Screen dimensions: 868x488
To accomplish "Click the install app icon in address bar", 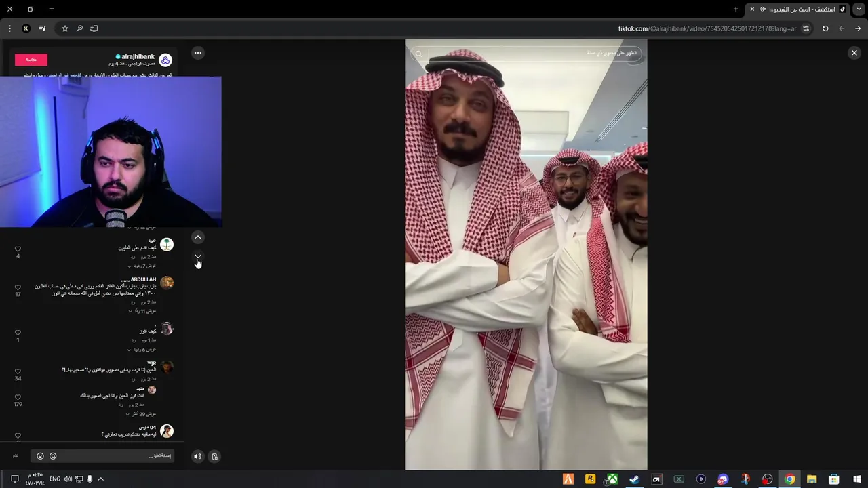I will click(x=94, y=28).
